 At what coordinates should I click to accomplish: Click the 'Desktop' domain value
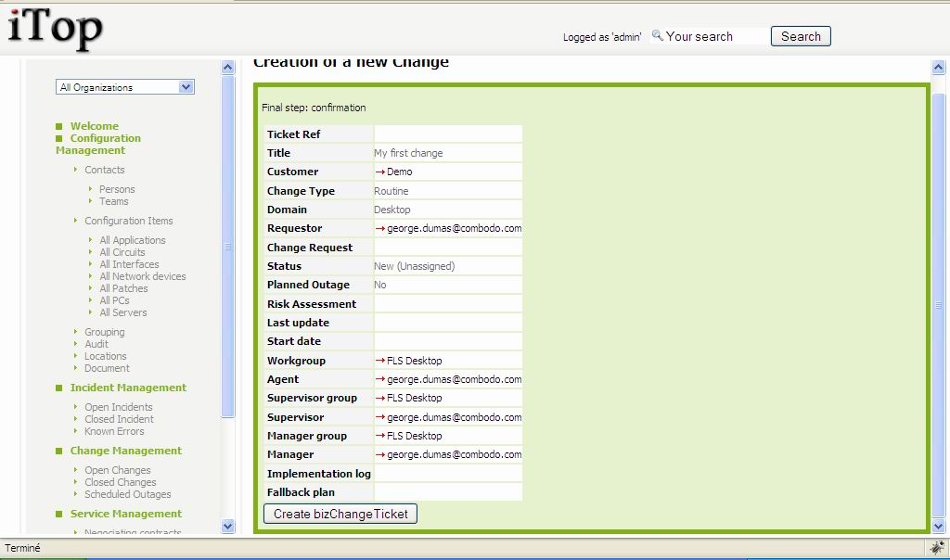[x=392, y=210]
